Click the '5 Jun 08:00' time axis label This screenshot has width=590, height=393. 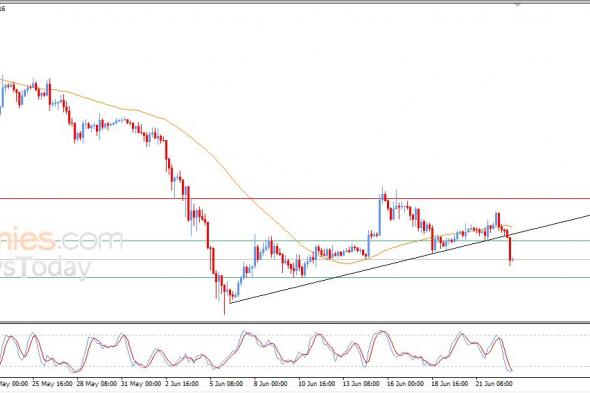pyautogui.click(x=227, y=384)
